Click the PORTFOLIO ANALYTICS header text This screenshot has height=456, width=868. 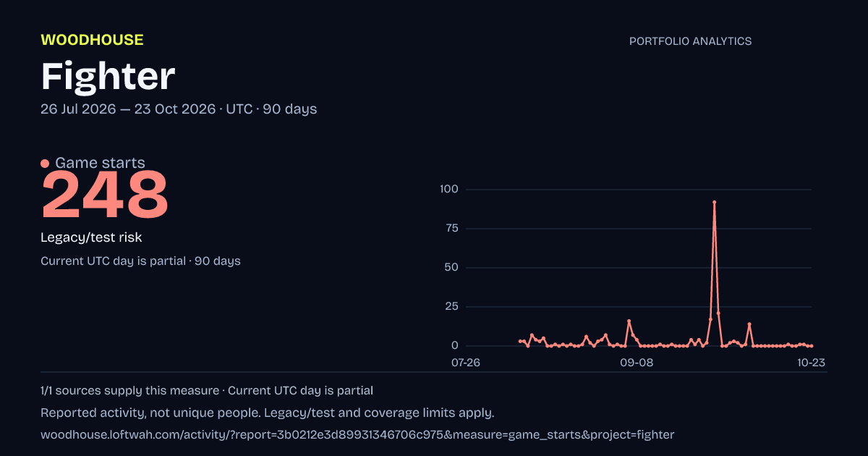tap(690, 41)
